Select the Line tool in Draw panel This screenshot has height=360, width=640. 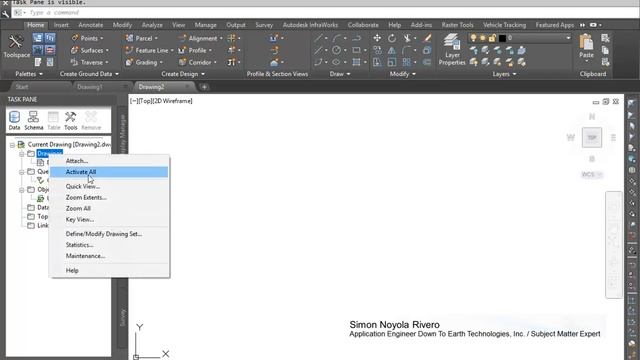click(318, 38)
